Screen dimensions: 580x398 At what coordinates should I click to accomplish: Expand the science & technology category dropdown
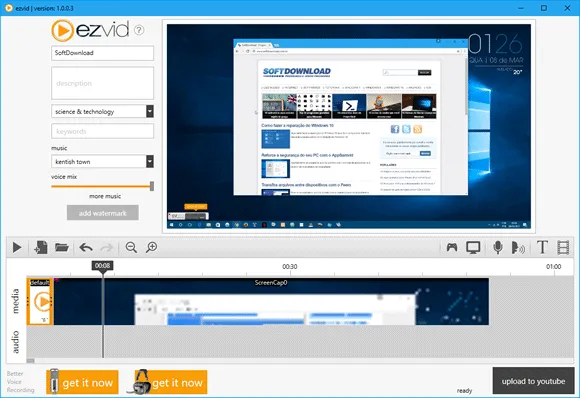(149, 111)
